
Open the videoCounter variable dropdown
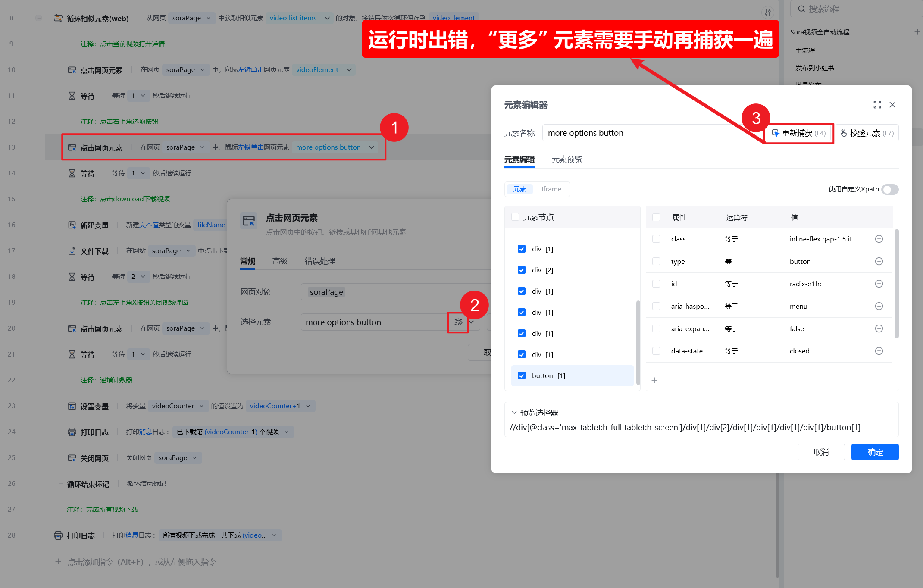click(x=201, y=406)
